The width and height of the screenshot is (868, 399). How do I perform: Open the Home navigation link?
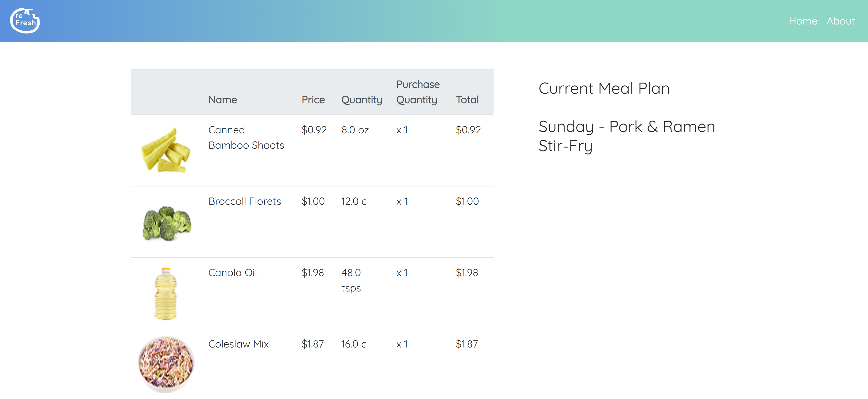pos(803,21)
